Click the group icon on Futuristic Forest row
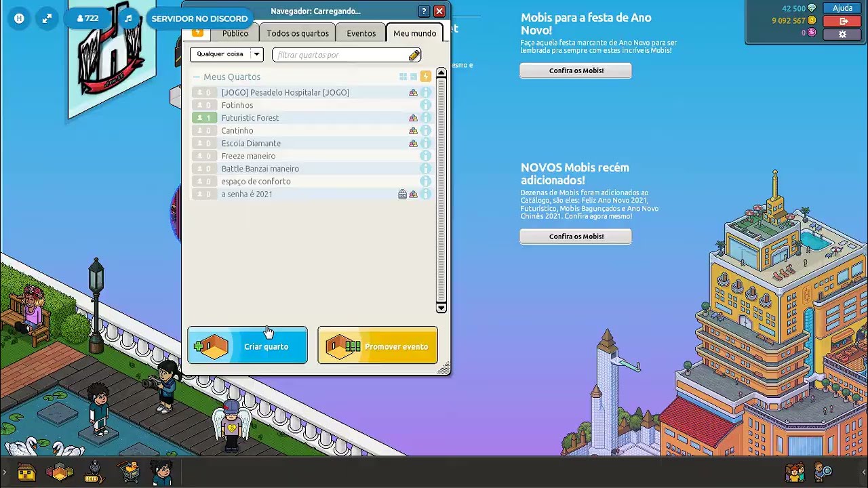Screen dimensions: 868x488 [x=413, y=118]
